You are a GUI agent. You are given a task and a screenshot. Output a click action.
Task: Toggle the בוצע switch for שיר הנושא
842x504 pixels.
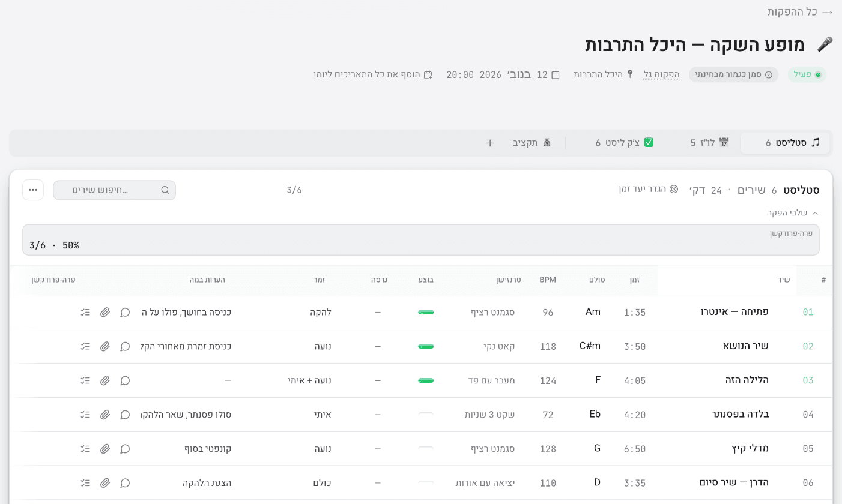point(426,346)
